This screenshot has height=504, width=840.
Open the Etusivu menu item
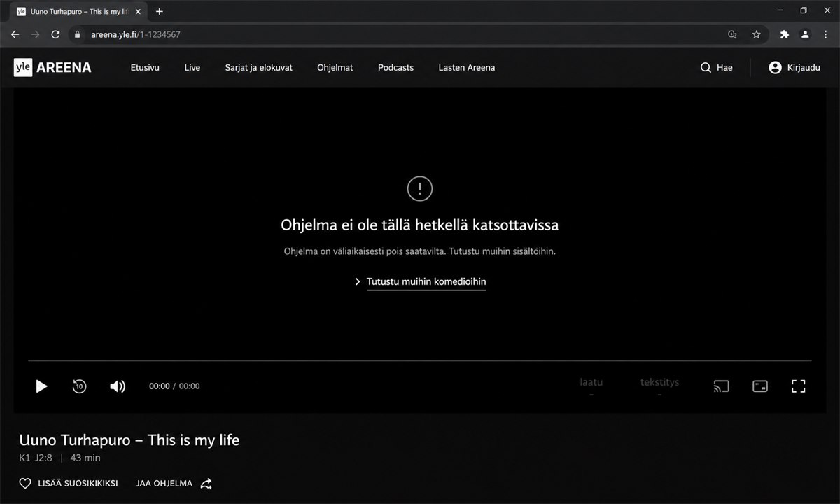click(x=145, y=68)
